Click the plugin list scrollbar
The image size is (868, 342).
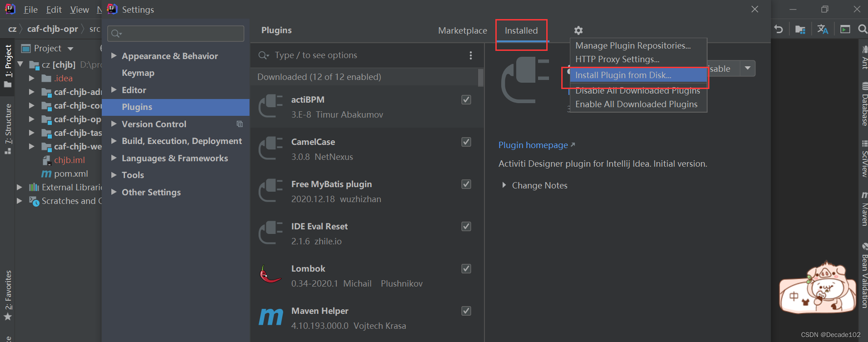[x=480, y=78]
